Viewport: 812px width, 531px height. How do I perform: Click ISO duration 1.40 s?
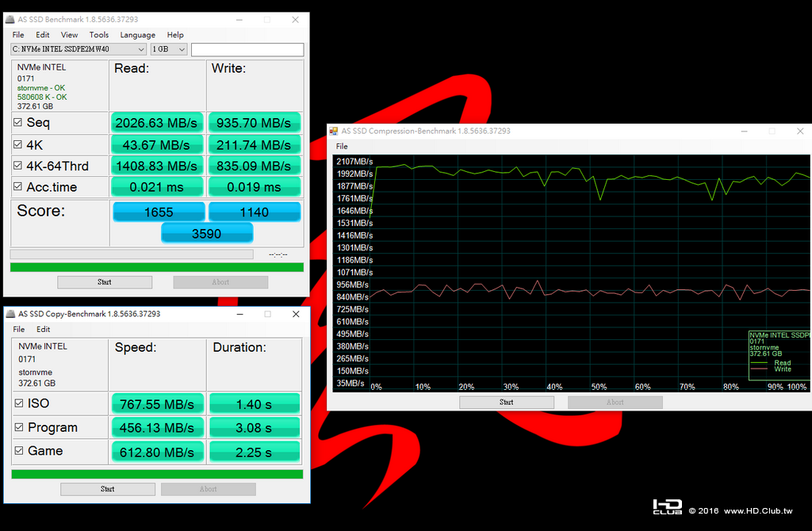(254, 404)
